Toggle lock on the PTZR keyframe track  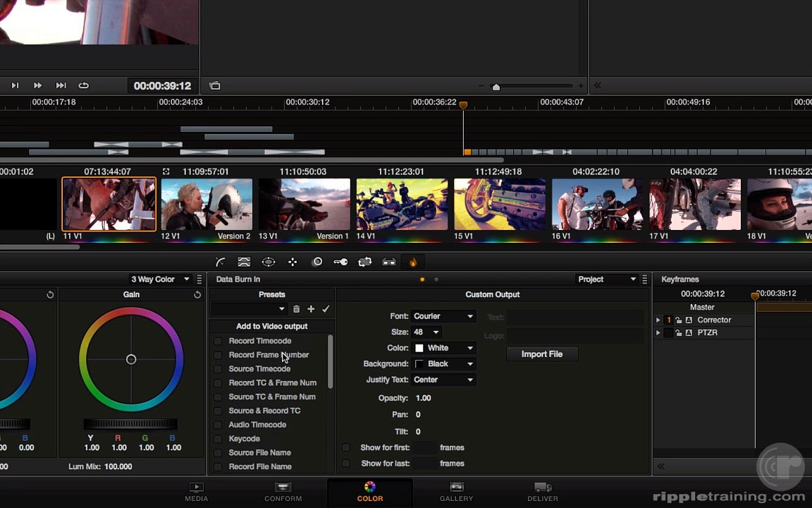pos(678,333)
